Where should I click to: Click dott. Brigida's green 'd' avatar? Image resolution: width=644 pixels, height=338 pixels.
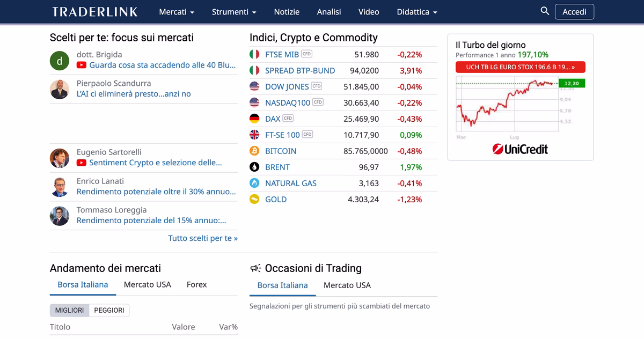point(60,61)
